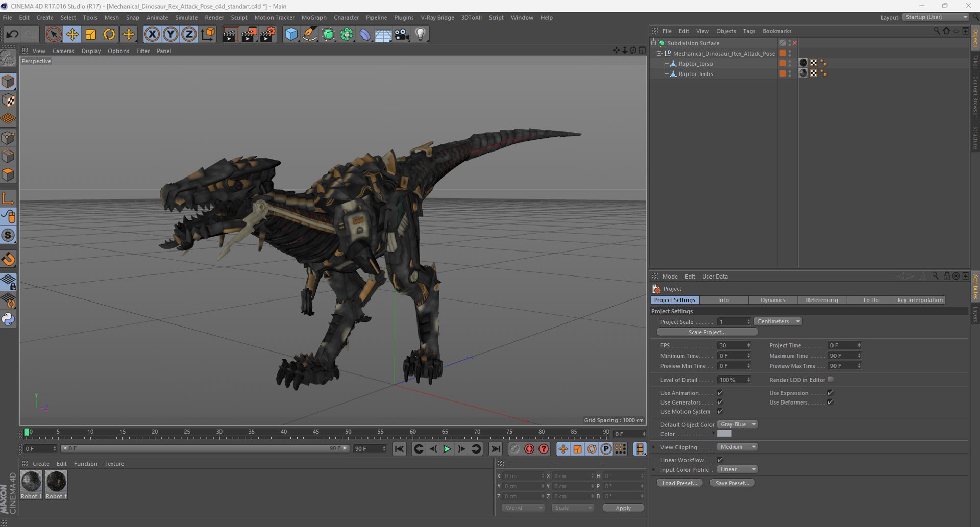Open the World coordinate dropdown
Image resolution: width=980 pixels, height=527 pixels.
click(x=523, y=508)
